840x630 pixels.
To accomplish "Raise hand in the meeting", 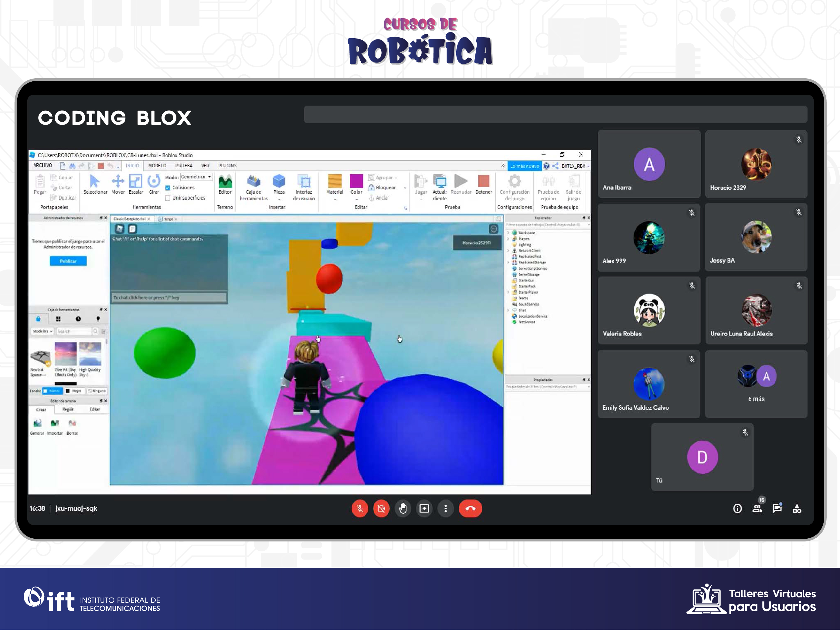I will click(403, 509).
